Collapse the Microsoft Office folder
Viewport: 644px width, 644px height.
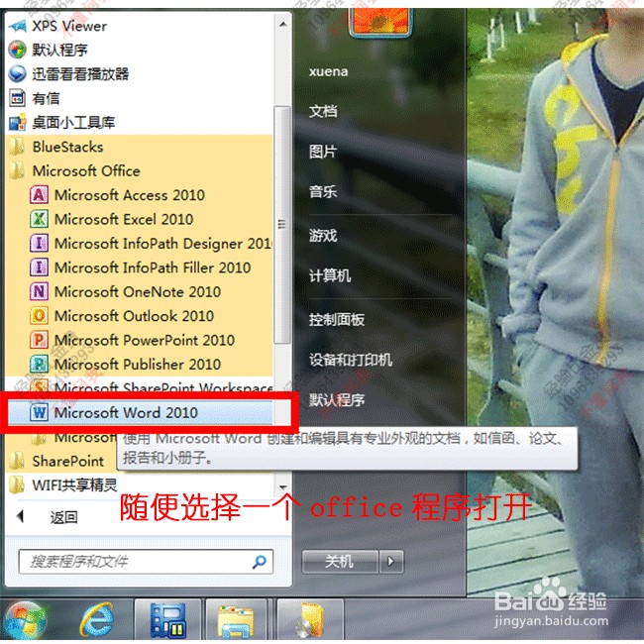click(140, 170)
